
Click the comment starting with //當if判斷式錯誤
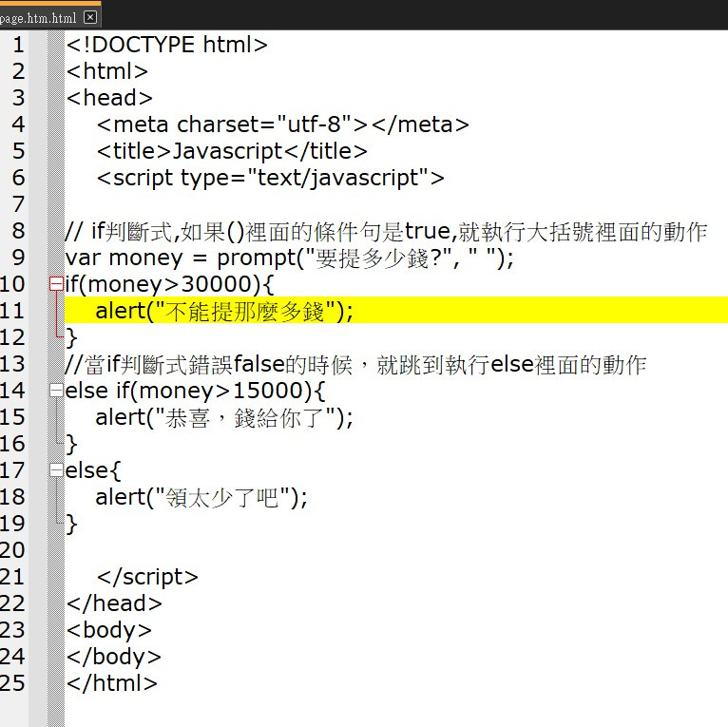[x=355, y=364]
